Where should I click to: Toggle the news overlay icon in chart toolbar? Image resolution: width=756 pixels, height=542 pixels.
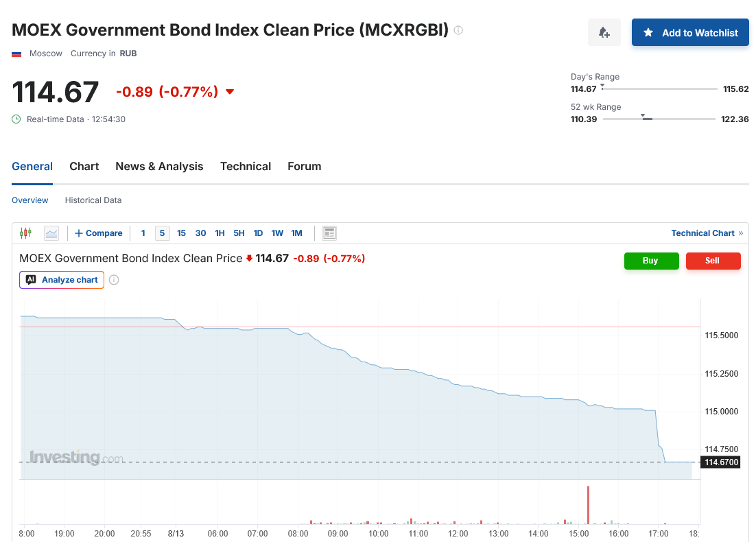[x=329, y=233]
